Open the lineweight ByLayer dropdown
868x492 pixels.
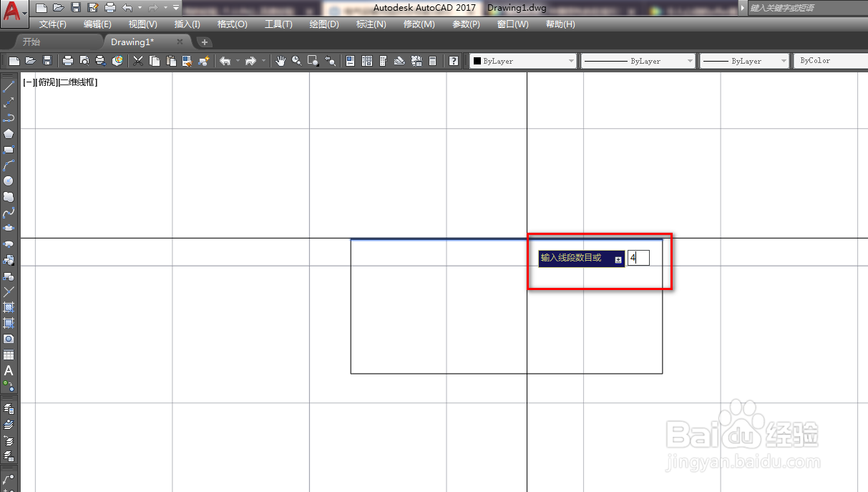pyautogui.click(x=744, y=61)
